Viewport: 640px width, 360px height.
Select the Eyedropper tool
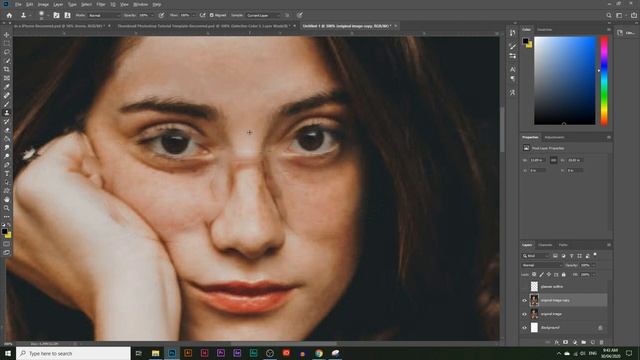coord(7,87)
